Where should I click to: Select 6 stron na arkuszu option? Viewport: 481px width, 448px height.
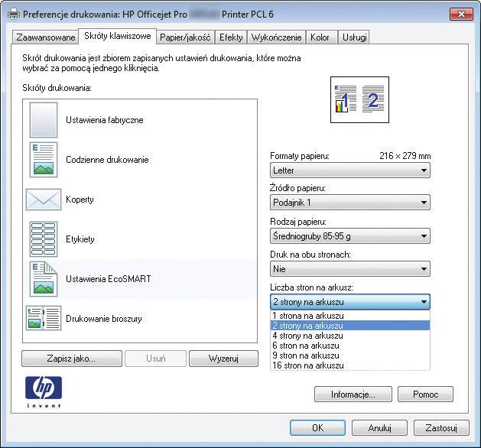pyautogui.click(x=350, y=346)
